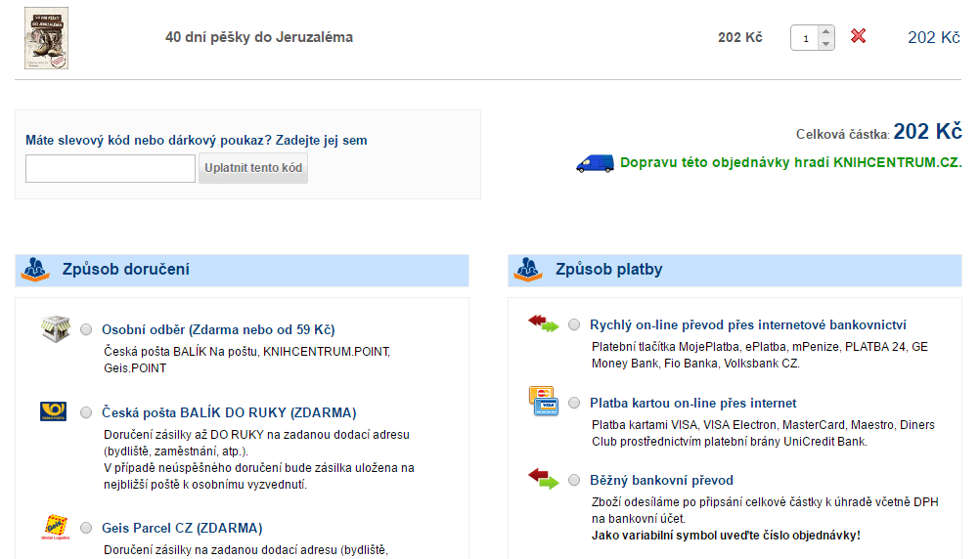The image size is (980, 559).
Task: Click the Česká pošta logo icon
Action: pos(53,411)
